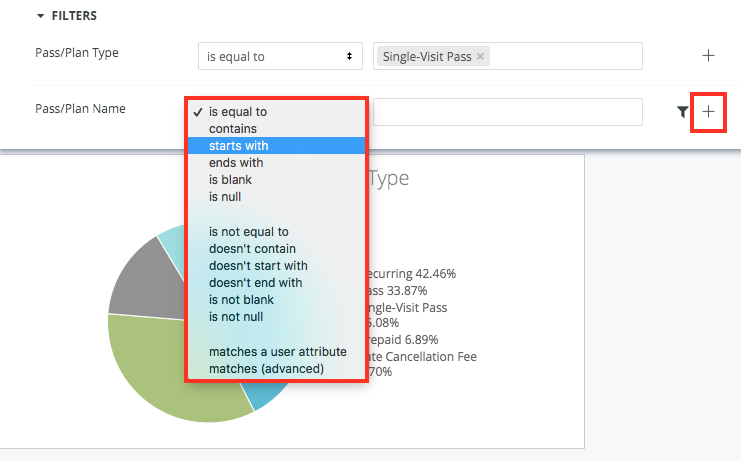Screen dimensions: 741x461
Task: Click the Pass/Plan Name value input field
Action: click(x=507, y=112)
